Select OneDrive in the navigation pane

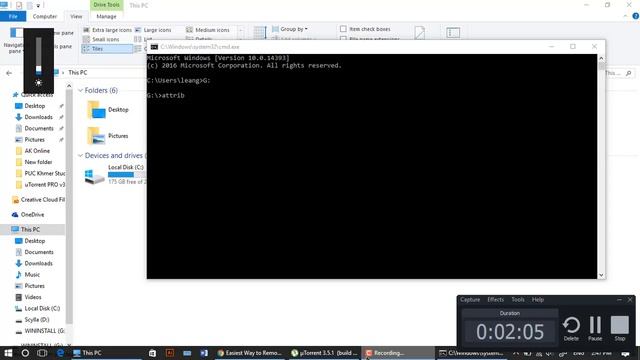[32, 214]
